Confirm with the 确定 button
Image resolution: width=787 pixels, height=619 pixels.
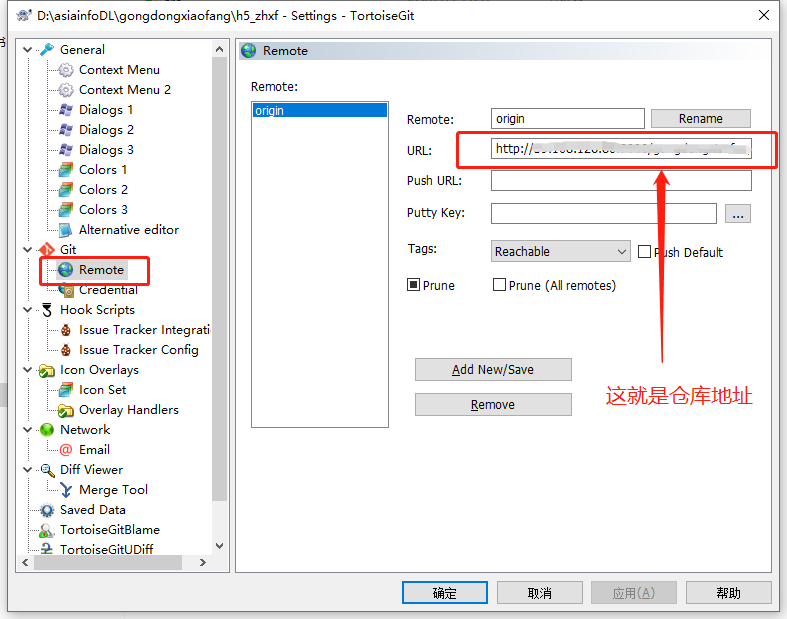point(445,593)
